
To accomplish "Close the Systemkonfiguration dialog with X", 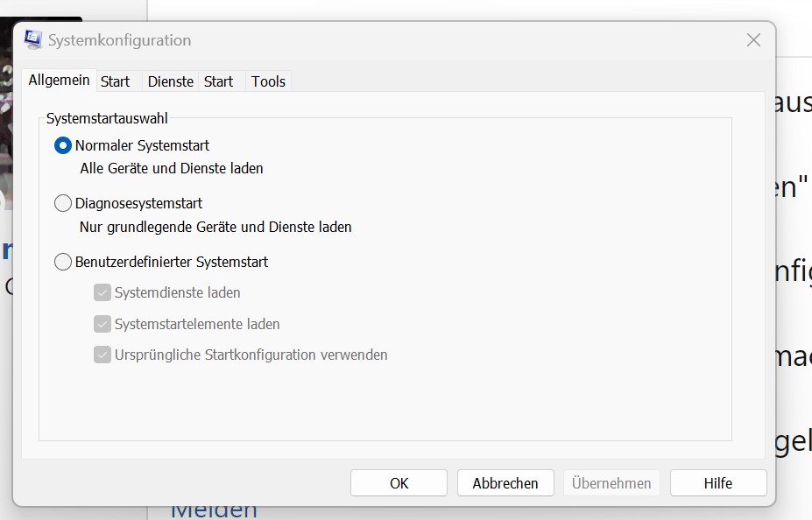I will click(753, 40).
